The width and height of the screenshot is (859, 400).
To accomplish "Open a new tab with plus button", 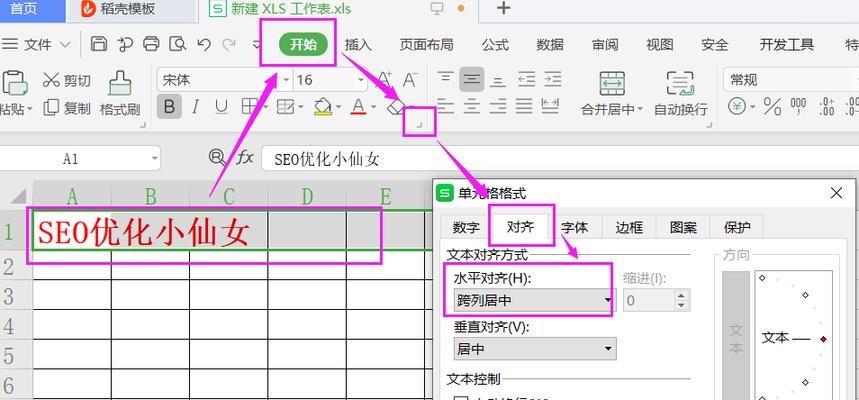I will pyautogui.click(x=503, y=8).
